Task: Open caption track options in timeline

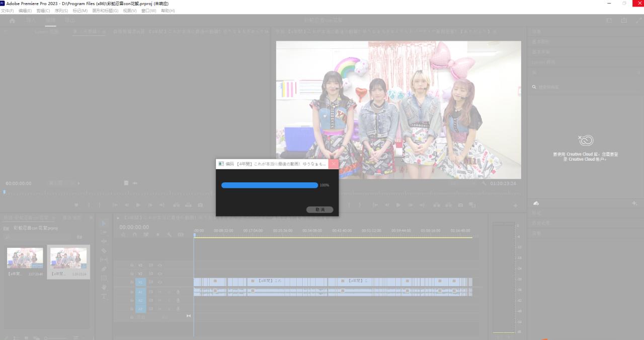Action: 181,235
